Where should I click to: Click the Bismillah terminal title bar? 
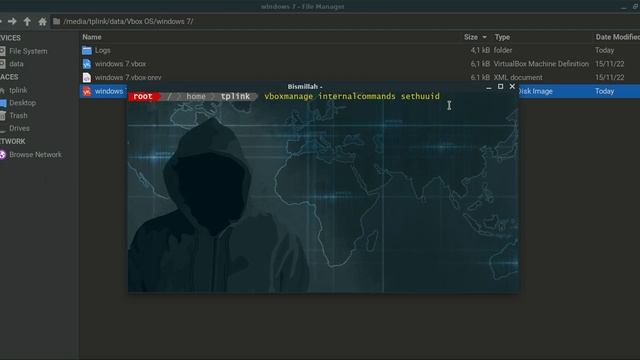point(305,87)
